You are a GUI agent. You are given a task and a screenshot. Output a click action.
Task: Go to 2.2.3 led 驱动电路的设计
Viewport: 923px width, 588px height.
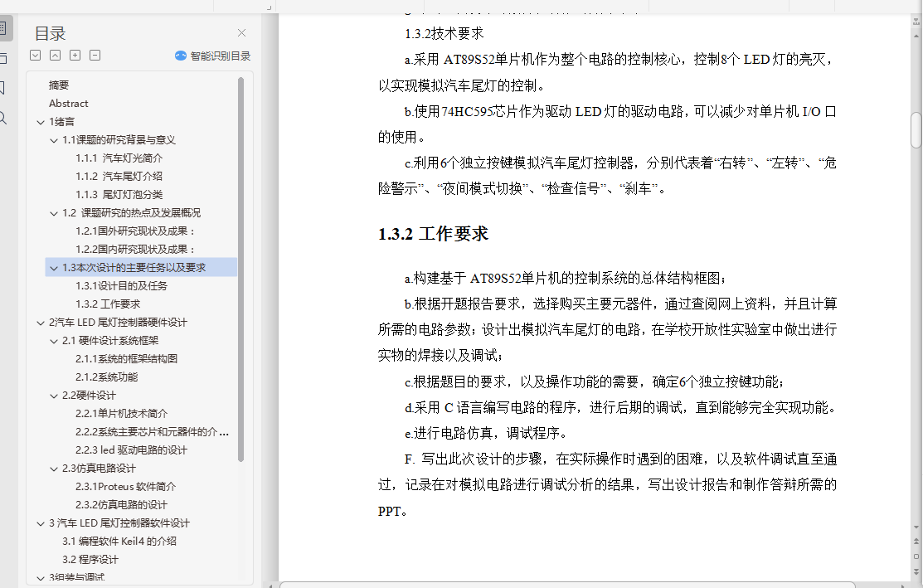click(x=131, y=450)
